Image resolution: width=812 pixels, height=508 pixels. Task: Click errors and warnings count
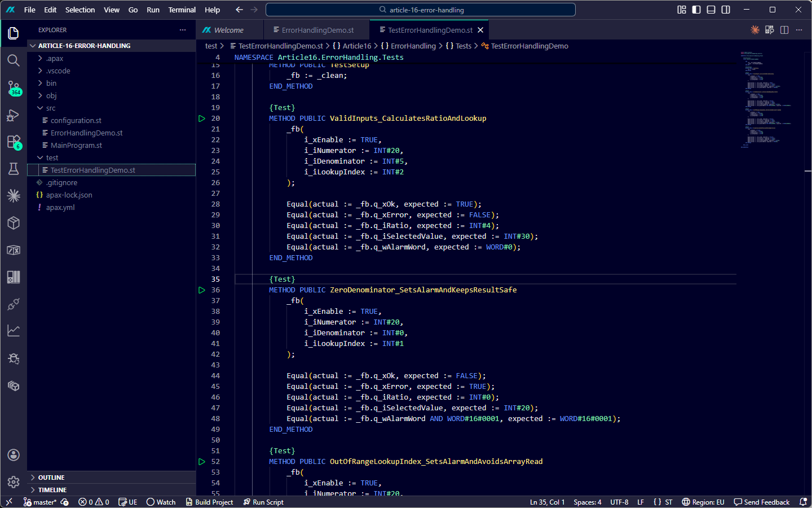(94, 502)
